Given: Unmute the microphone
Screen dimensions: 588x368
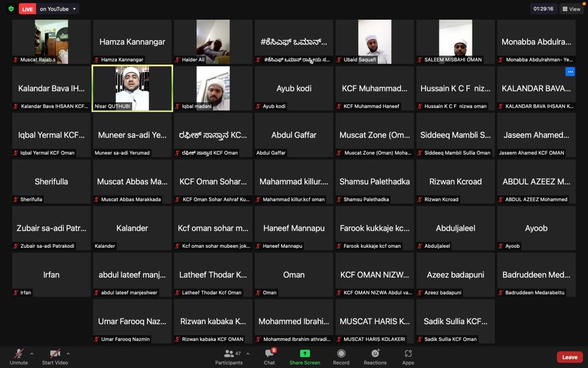Looking at the screenshot, I should coord(19,356).
